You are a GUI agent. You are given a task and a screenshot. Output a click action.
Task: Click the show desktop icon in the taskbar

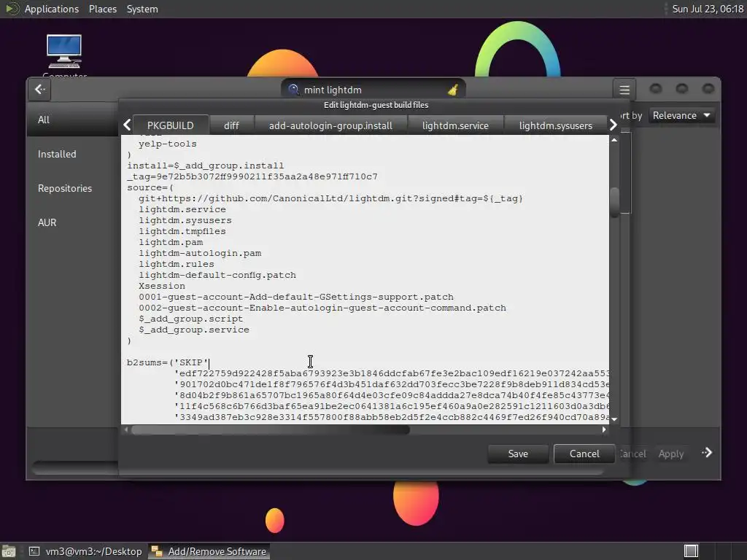[x=8, y=551]
